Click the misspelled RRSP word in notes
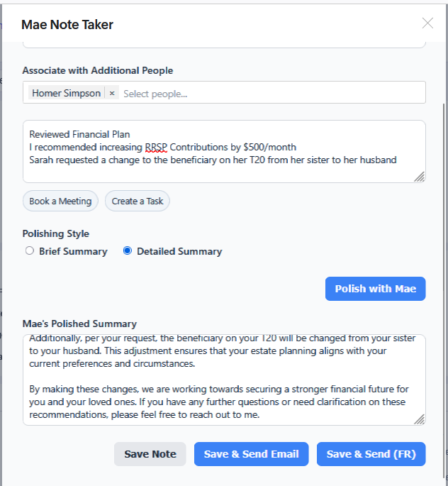The height and width of the screenshot is (486, 448). (157, 147)
